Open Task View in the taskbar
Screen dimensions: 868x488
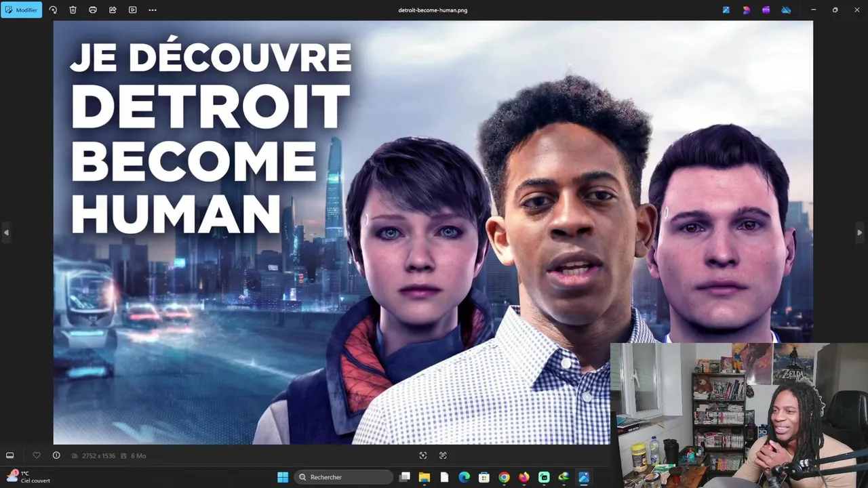click(405, 477)
